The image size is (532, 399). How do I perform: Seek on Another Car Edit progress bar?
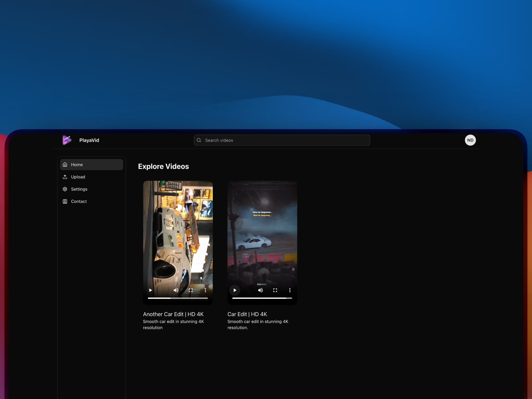(178, 298)
